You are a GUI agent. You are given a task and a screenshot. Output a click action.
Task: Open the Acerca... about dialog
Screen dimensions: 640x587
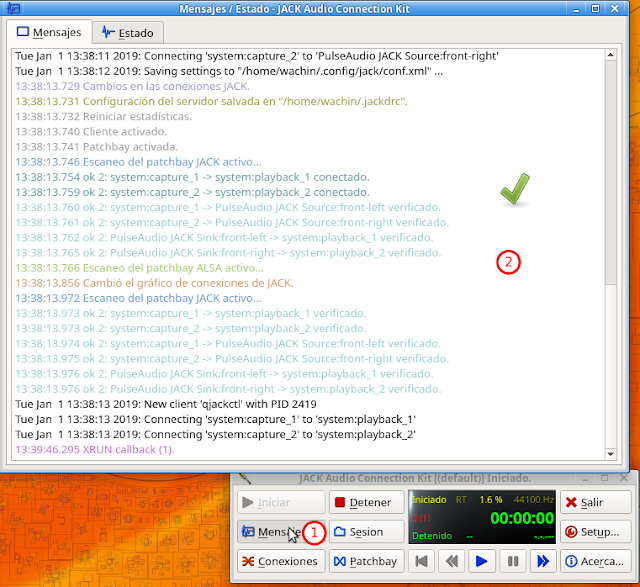tap(596, 561)
